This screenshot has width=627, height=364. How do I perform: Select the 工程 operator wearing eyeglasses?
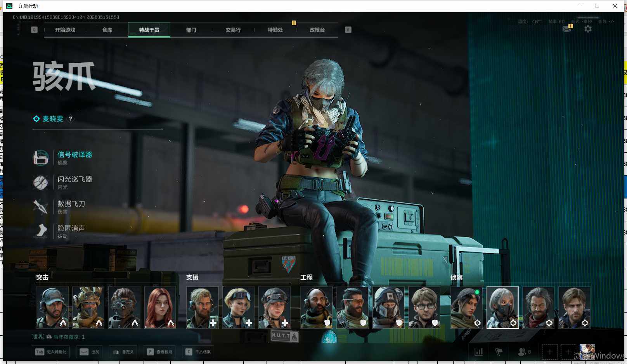tap(424, 307)
